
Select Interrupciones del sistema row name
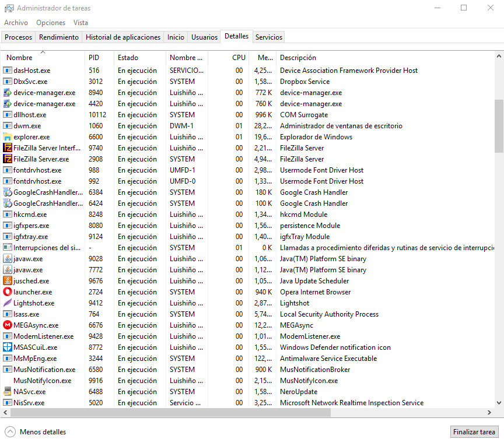coord(47,248)
